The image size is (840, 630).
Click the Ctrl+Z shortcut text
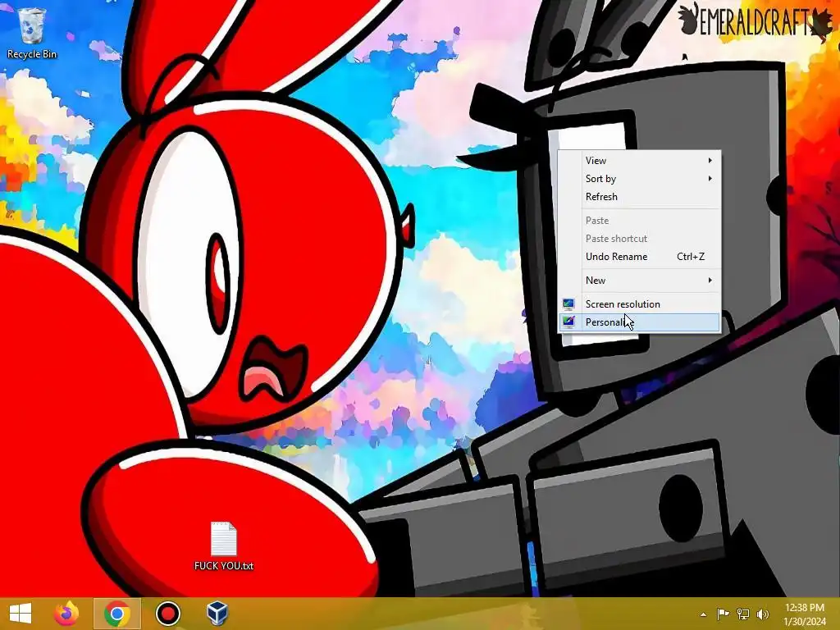(x=691, y=257)
